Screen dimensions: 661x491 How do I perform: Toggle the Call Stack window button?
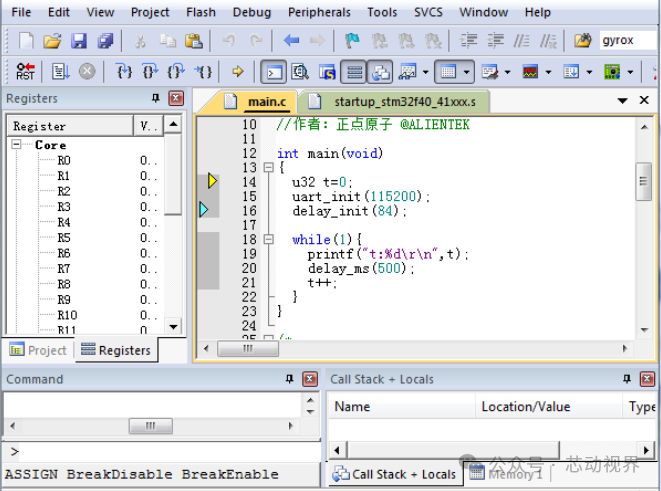point(380,72)
